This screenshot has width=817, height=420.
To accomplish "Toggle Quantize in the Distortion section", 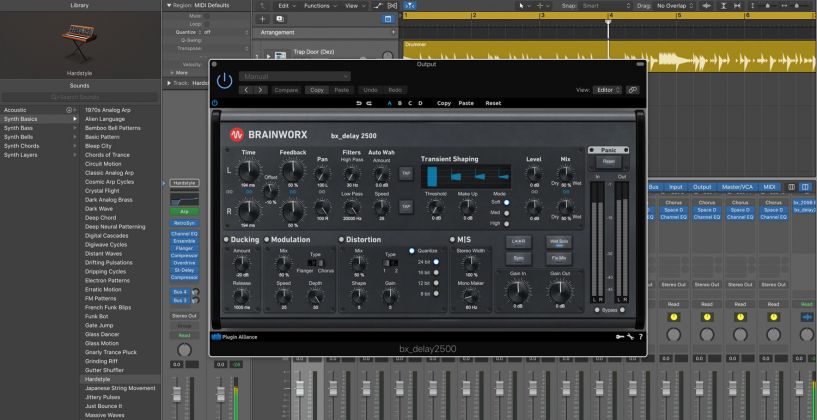I will click(412, 251).
